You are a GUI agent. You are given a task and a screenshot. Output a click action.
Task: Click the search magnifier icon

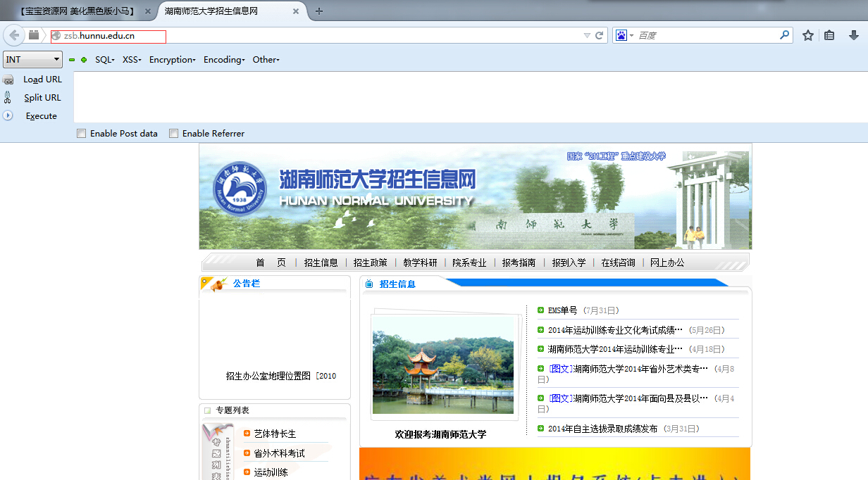[784, 35]
